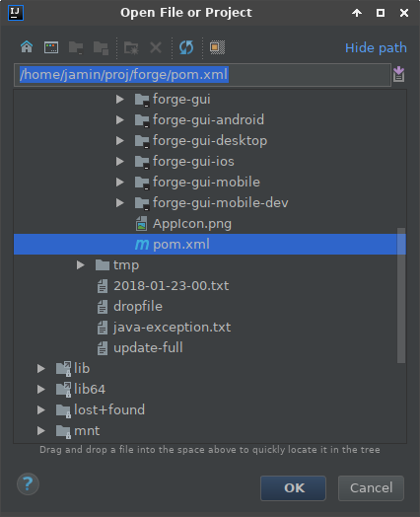Expand the tmp folder
Viewport: 420px width, 517px height.
(81, 264)
